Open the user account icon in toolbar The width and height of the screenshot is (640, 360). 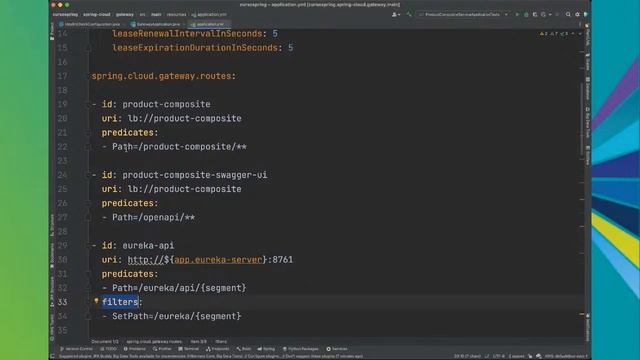pos(395,14)
